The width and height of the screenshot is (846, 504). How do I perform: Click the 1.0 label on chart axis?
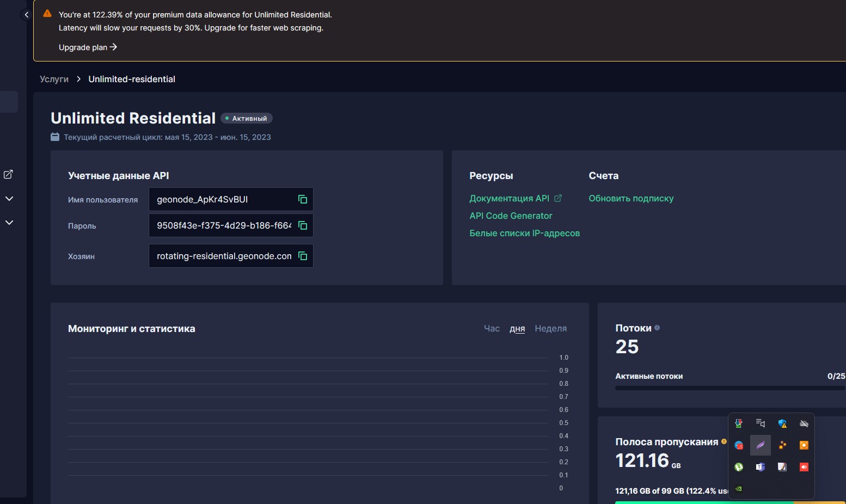(x=563, y=358)
